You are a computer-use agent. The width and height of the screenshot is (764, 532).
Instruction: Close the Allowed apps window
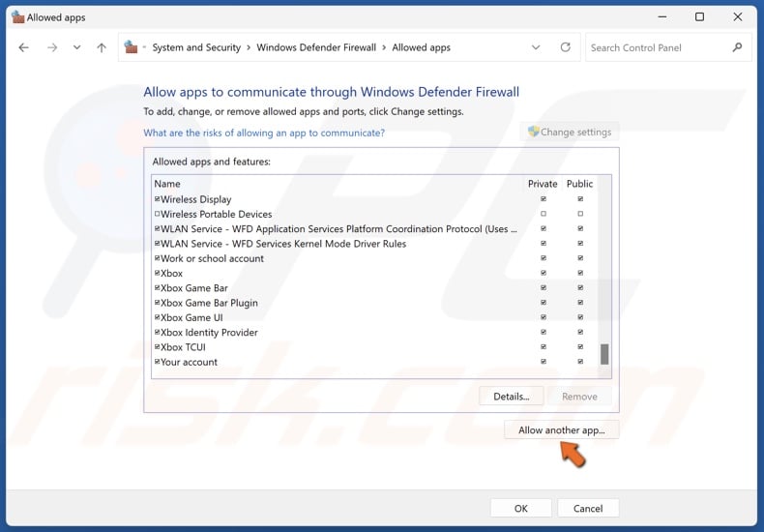click(x=738, y=16)
